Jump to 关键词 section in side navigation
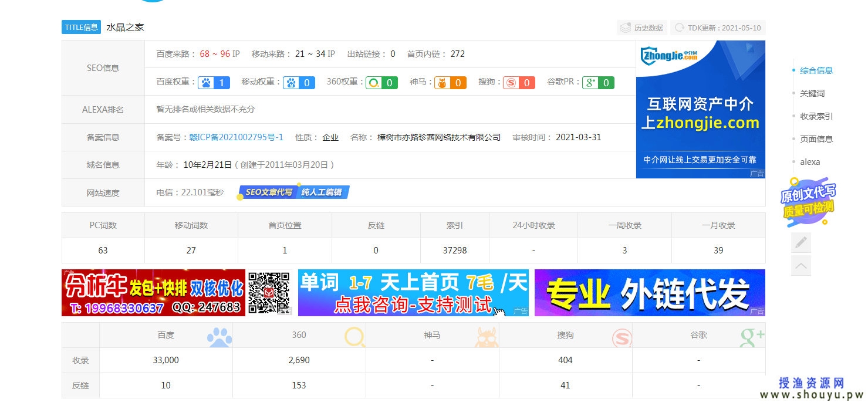This screenshot has height=406, width=868. click(812, 93)
